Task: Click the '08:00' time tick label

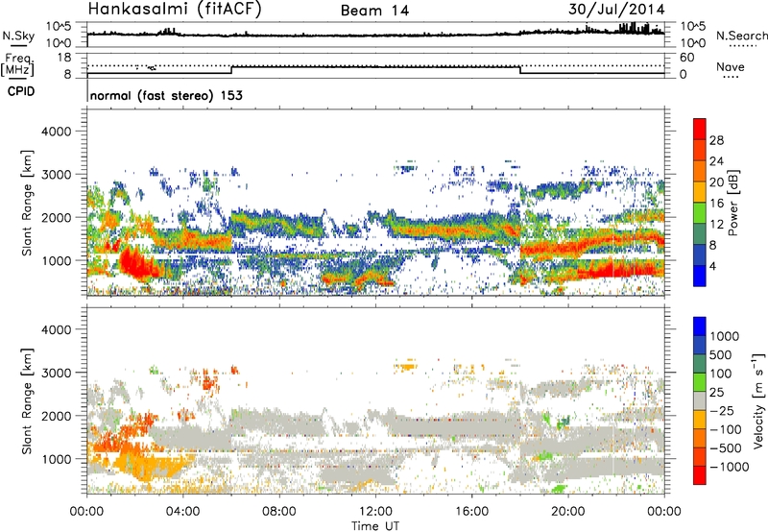Action: [x=279, y=512]
